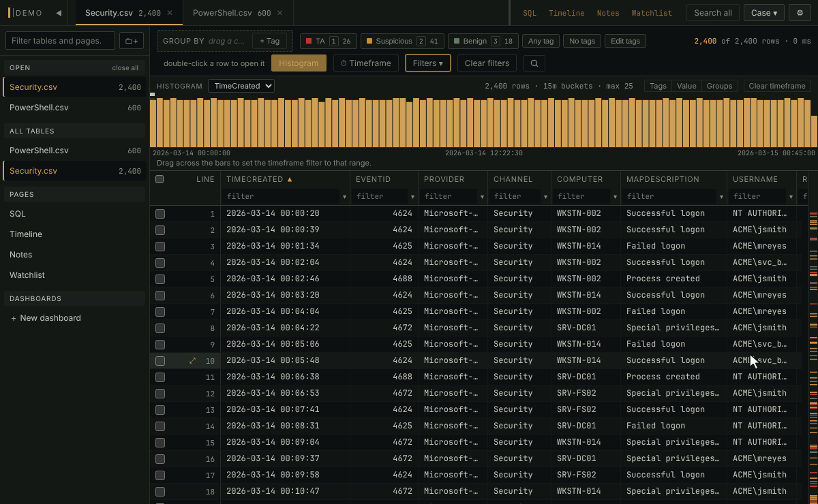Click the Search all button
Image resolution: width=818 pixels, height=504 pixels.
[713, 13]
